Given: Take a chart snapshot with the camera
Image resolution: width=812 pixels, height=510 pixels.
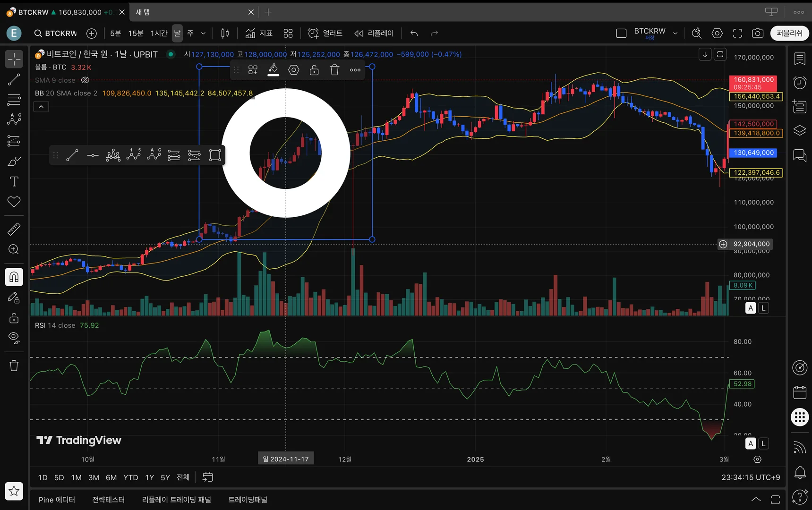Looking at the screenshot, I should (758, 33).
